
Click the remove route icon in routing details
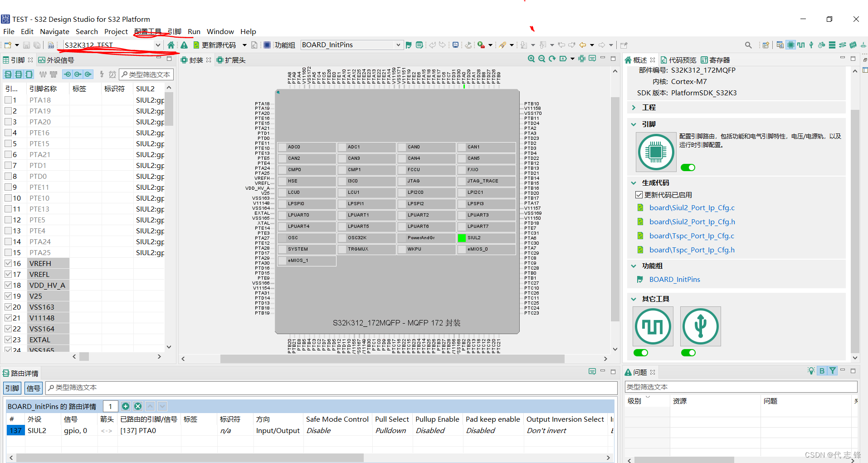tap(138, 406)
